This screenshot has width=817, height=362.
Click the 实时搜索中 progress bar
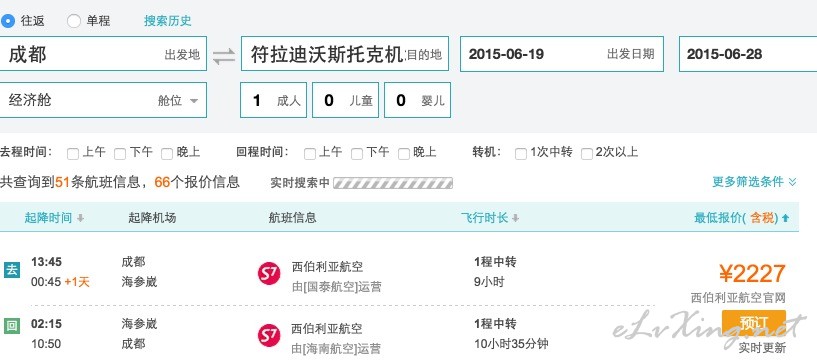tap(393, 183)
